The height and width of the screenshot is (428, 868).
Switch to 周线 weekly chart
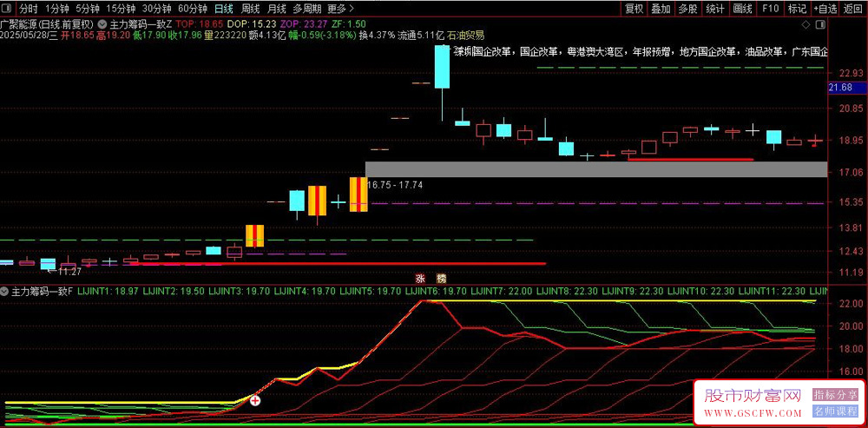[x=250, y=9]
